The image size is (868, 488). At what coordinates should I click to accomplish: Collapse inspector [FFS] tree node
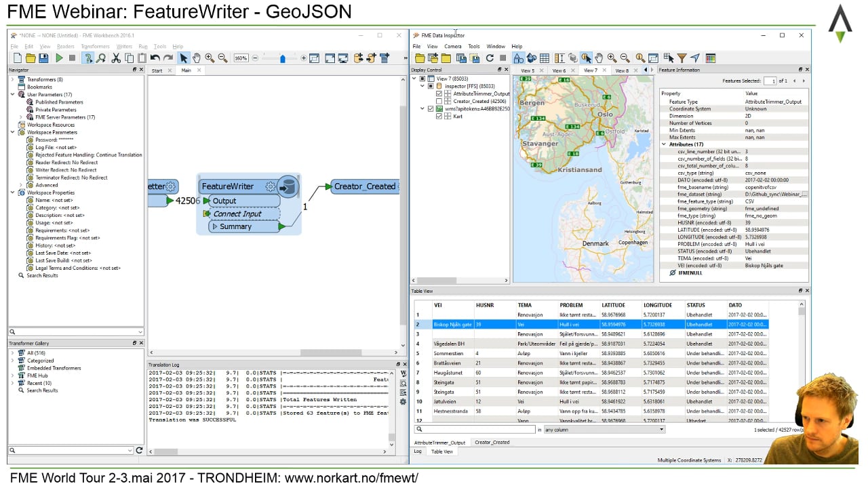coord(422,87)
